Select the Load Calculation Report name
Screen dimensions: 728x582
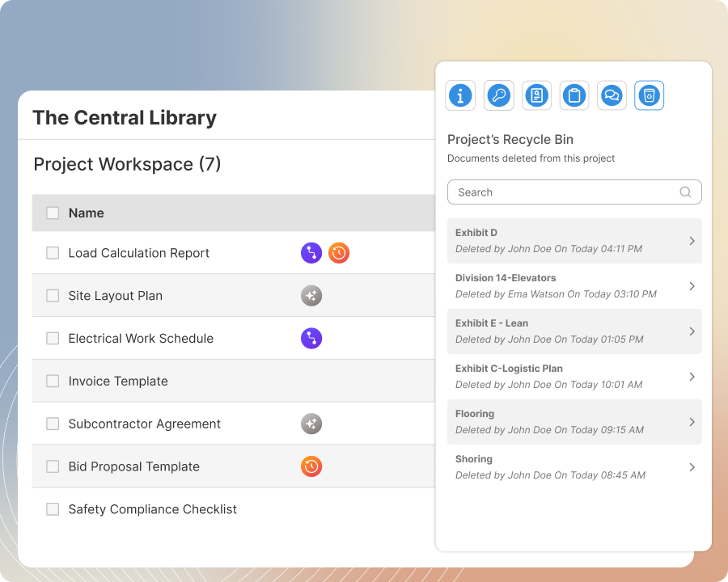139,253
